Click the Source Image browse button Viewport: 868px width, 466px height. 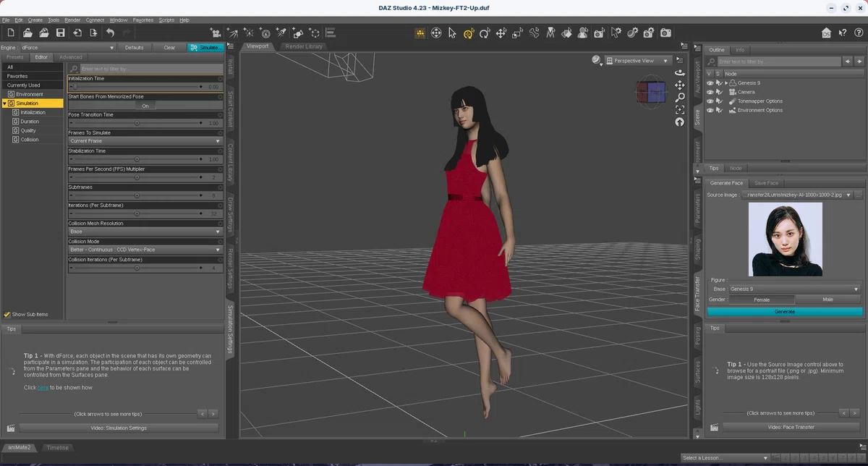[x=858, y=195]
